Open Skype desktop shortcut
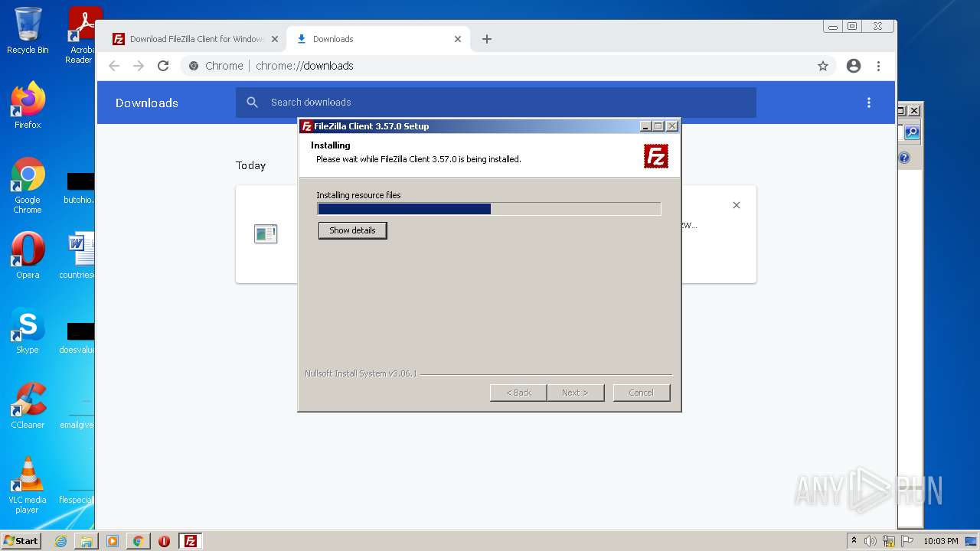 tap(28, 330)
